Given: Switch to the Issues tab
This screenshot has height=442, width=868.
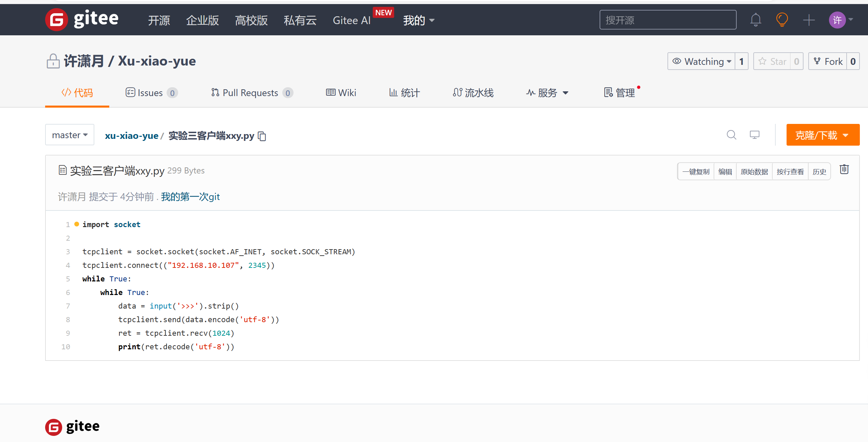Looking at the screenshot, I should pos(151,93).
